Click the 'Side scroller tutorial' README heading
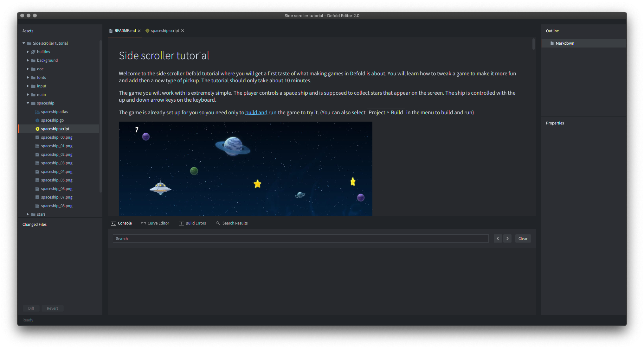Viewport: 644px width, 349px height. [164, 56]
